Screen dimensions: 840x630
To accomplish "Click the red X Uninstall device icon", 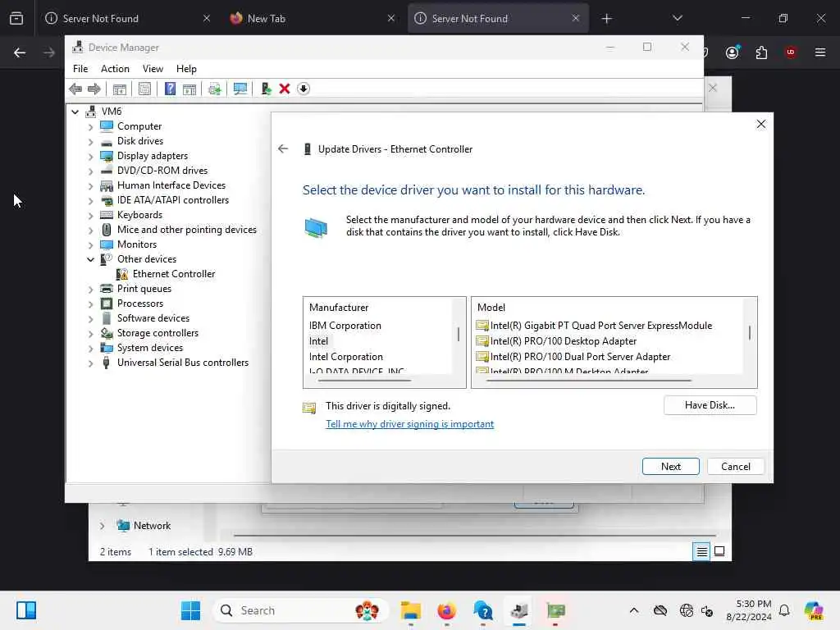I will (x=285, y=89).
